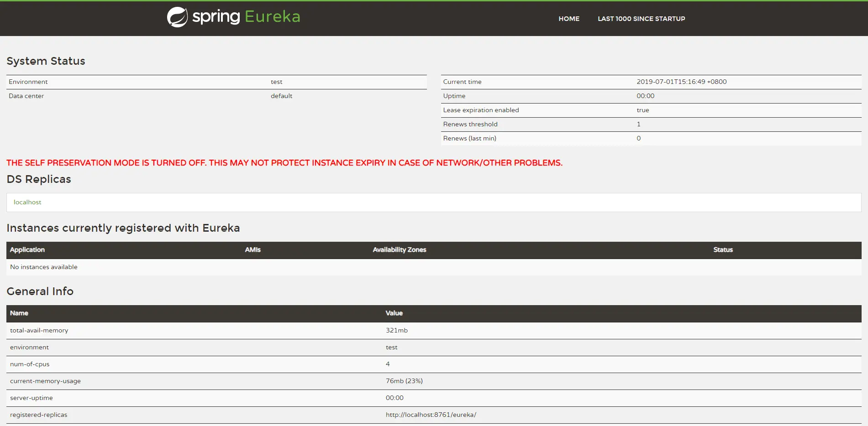Select the Current time label
Image resolution: width=868 pixels, height=426 pixels.
462,82
